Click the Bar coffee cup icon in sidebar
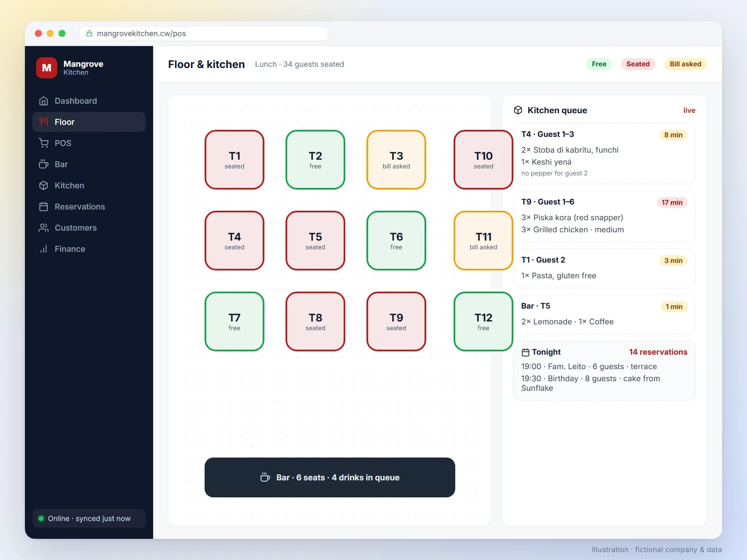 (44, 164)
